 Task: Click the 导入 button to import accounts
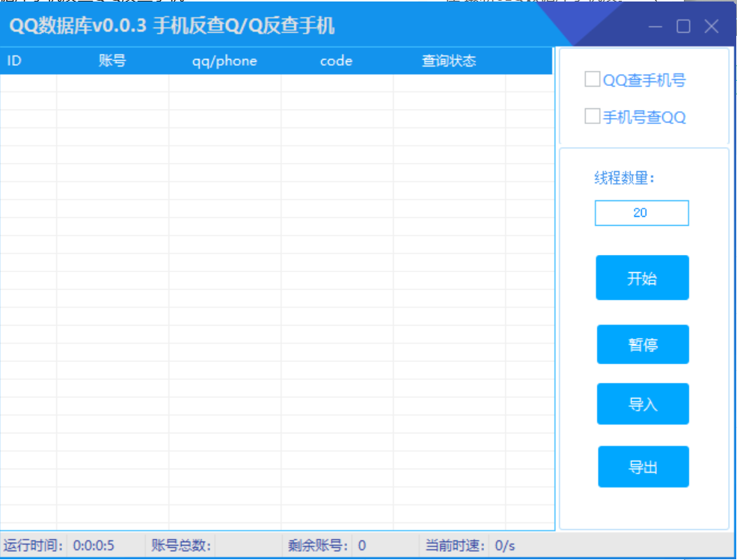[642, 404]
